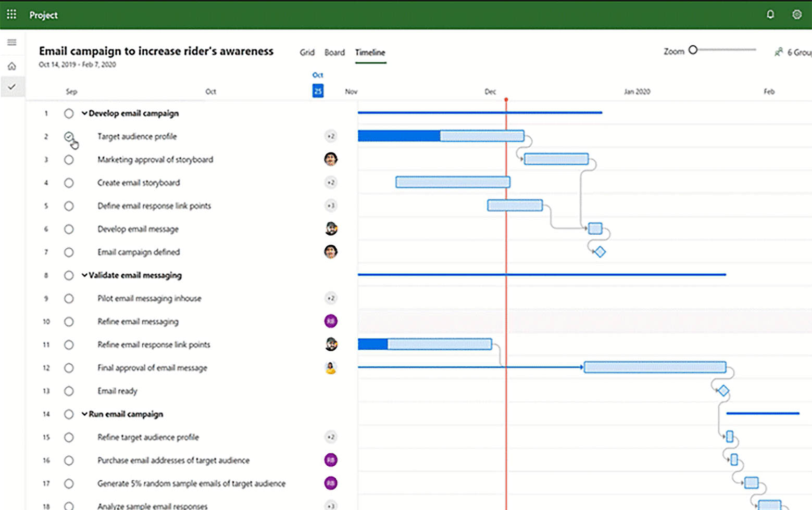The width and height of the screenshot is (812, 510).
Task: Click the Project label in the top bar
Action: coord(43,15)
